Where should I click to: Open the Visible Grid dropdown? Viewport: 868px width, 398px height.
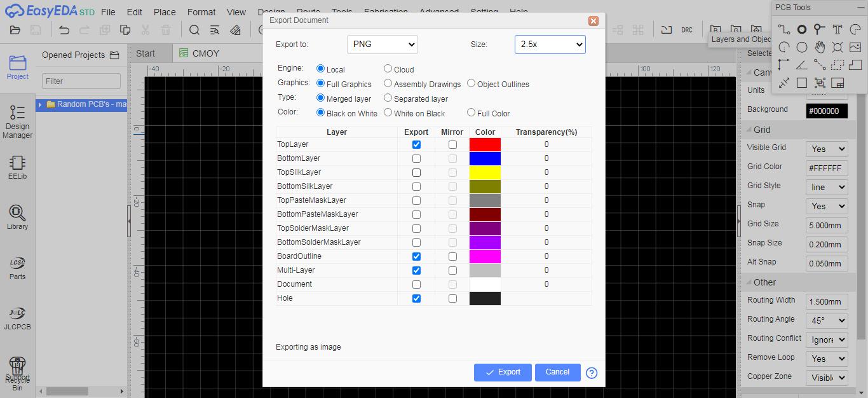(x=827, y=149)
